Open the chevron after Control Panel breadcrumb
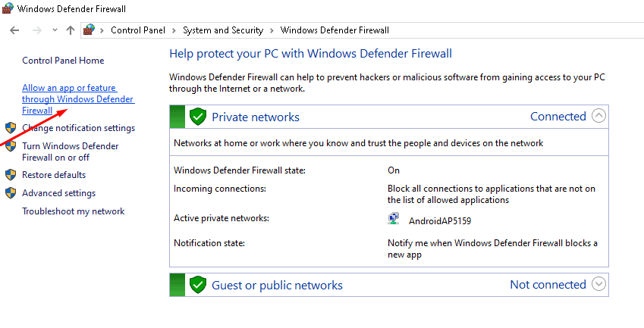The width and height of the screenshot is (644, 328). click(x=174, y=30)
